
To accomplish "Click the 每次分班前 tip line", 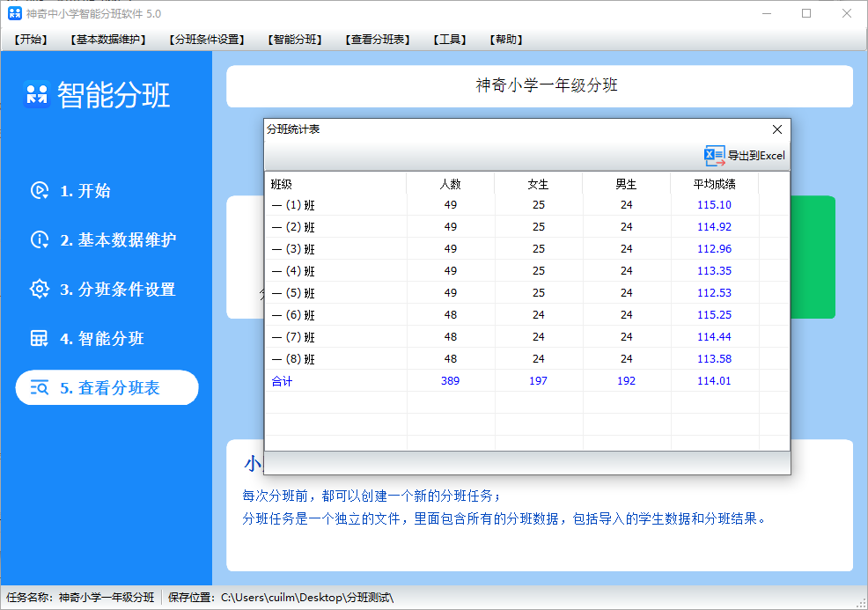I will [x=371, y=496].
